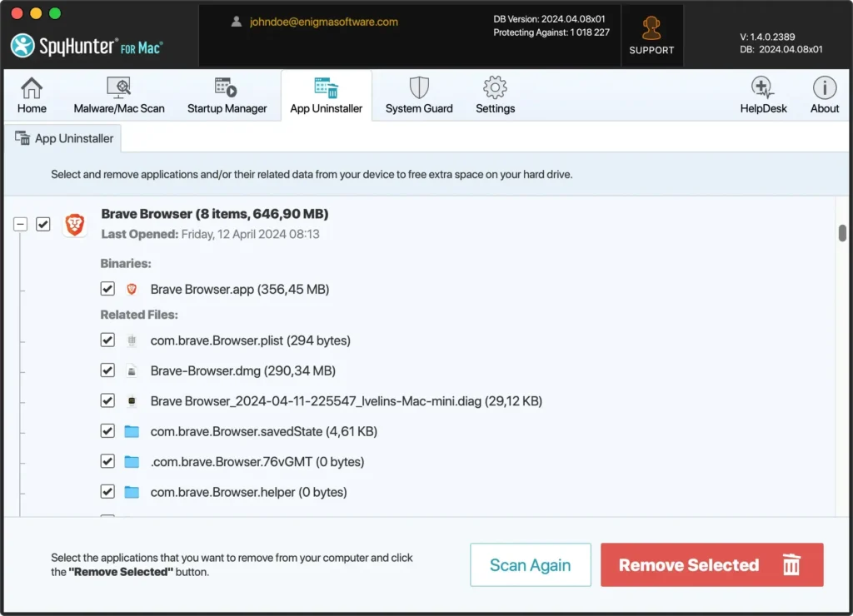Open Startup Manager icon

(226, 87)
